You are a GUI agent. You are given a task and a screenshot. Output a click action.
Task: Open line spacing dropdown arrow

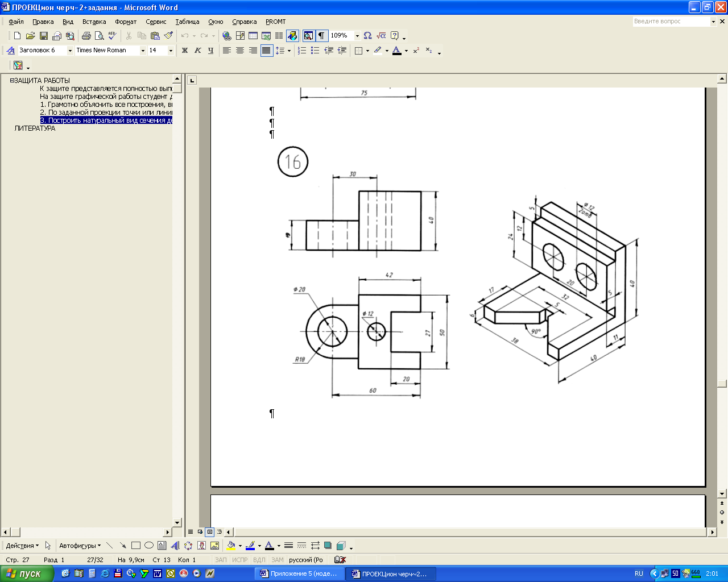tap(289, 51)
